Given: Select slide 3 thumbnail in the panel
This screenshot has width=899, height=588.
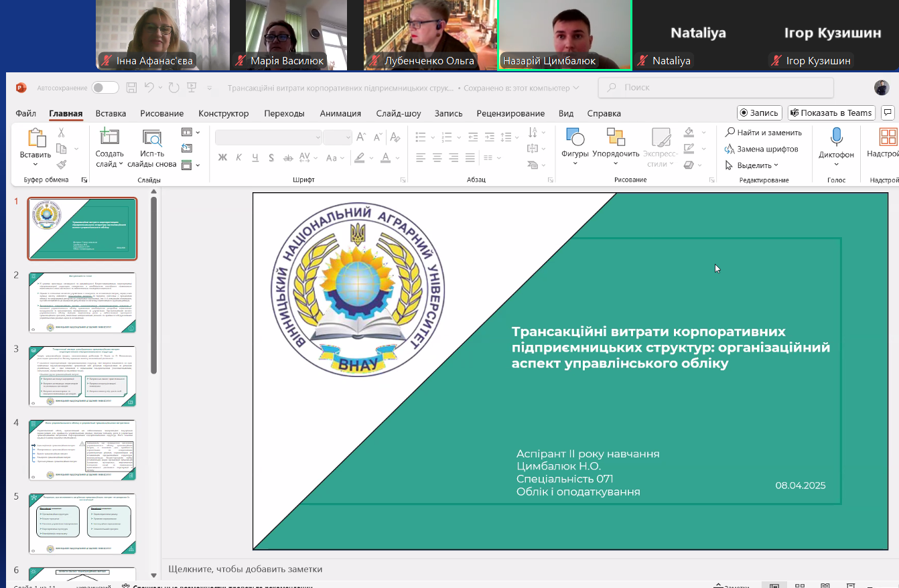Looking at the screenshot, I should click(82, 376).
